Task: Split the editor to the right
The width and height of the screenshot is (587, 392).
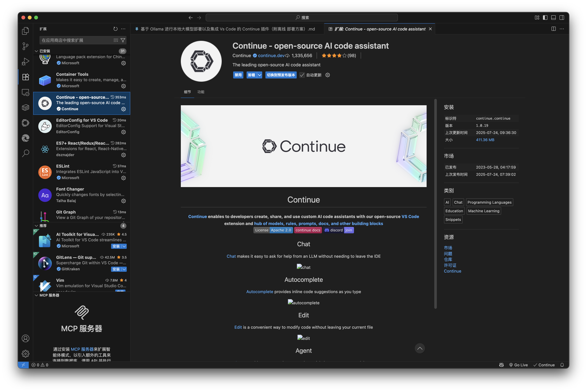Action: click(553, 29)
